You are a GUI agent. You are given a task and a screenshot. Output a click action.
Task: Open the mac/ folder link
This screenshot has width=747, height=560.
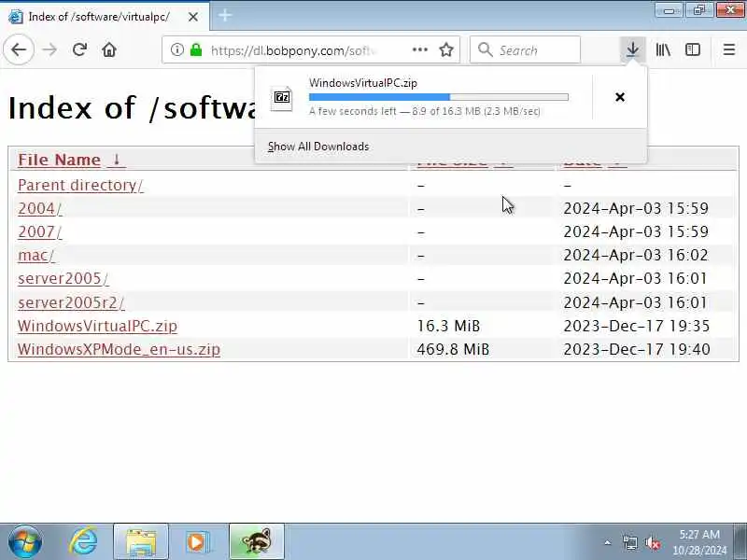click(36, 255)
